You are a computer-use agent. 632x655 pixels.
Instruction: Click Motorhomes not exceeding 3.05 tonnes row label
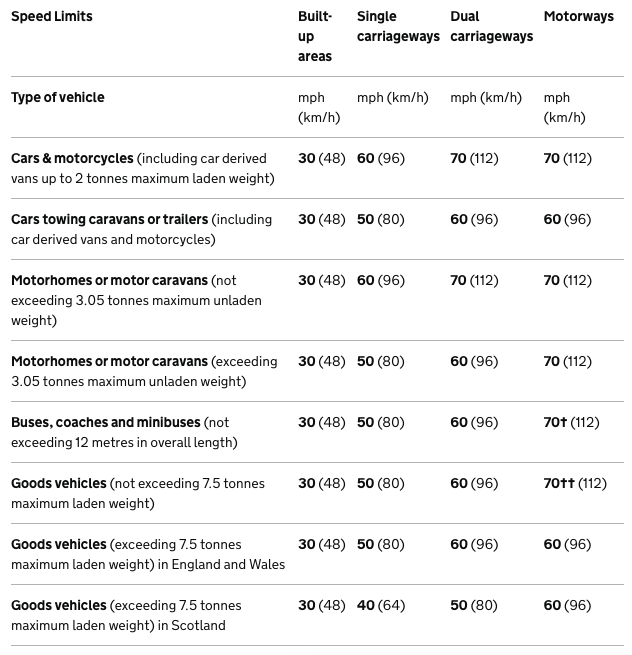(x=110, y=281)
